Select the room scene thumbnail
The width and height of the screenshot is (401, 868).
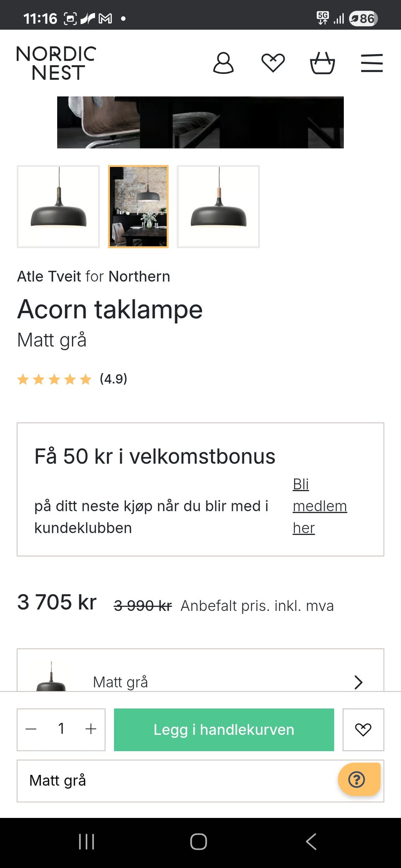click(x=138, y=207)
